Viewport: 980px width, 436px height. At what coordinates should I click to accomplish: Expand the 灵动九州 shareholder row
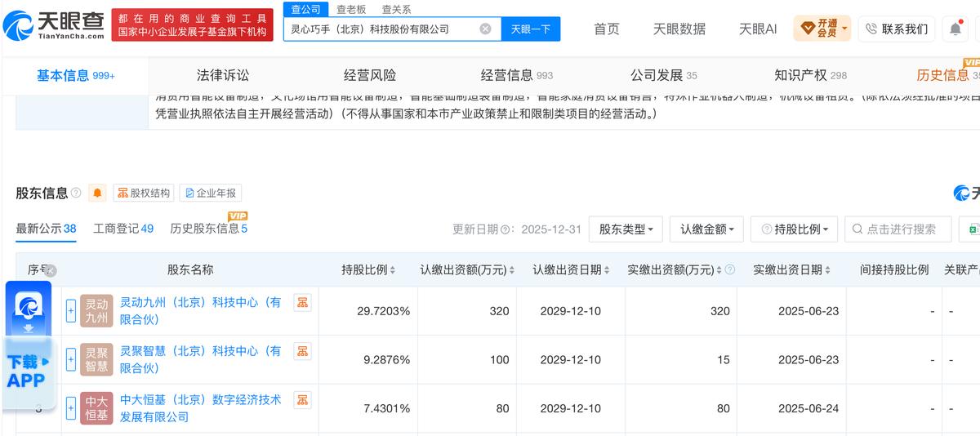71,311
